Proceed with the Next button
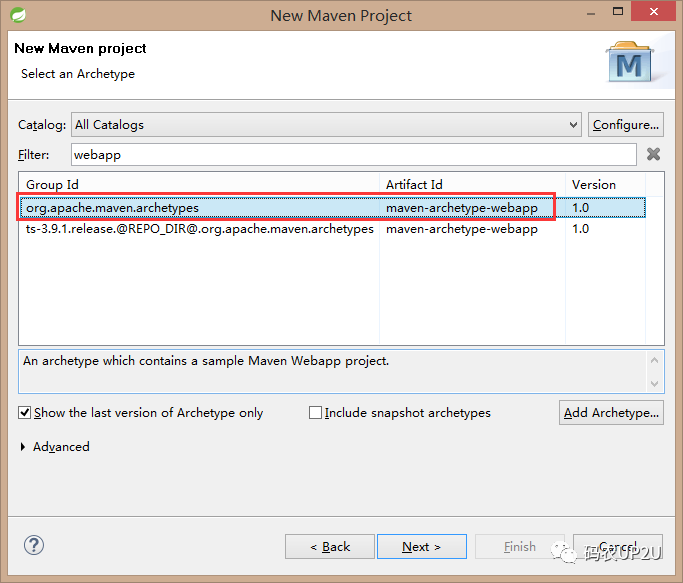This screenshot has width=683, height=583. [422, 546]
